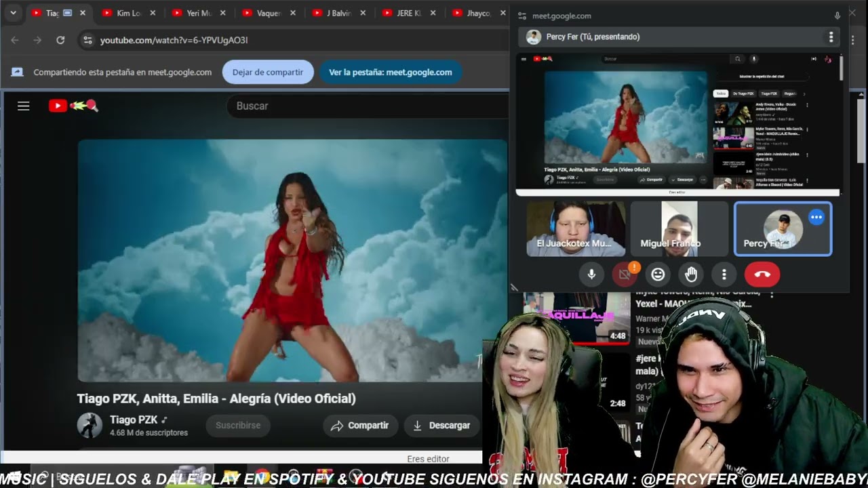Click the Meet popup scrollbar

click(x=842, y=68)
